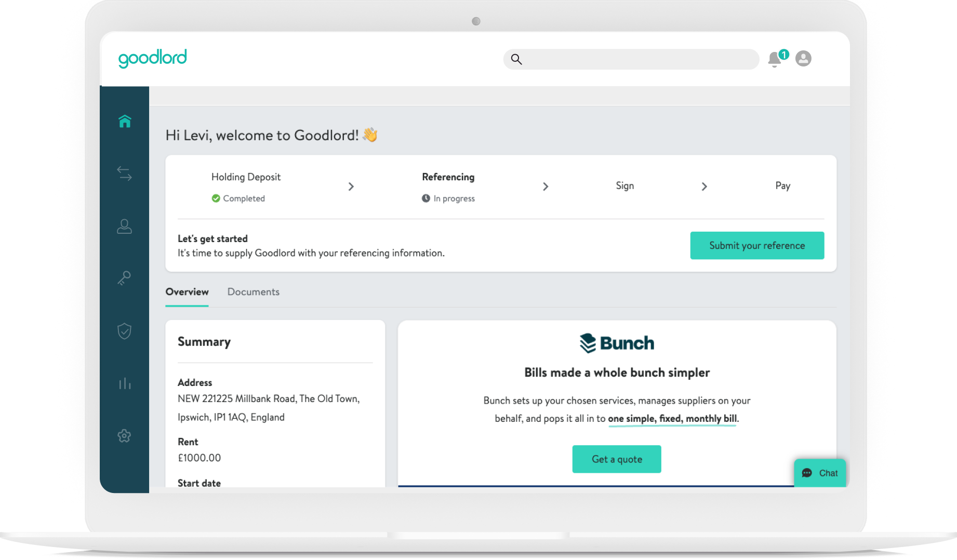
Task: Open the profile person icon in the sidebar
Action: click(125, 226)
